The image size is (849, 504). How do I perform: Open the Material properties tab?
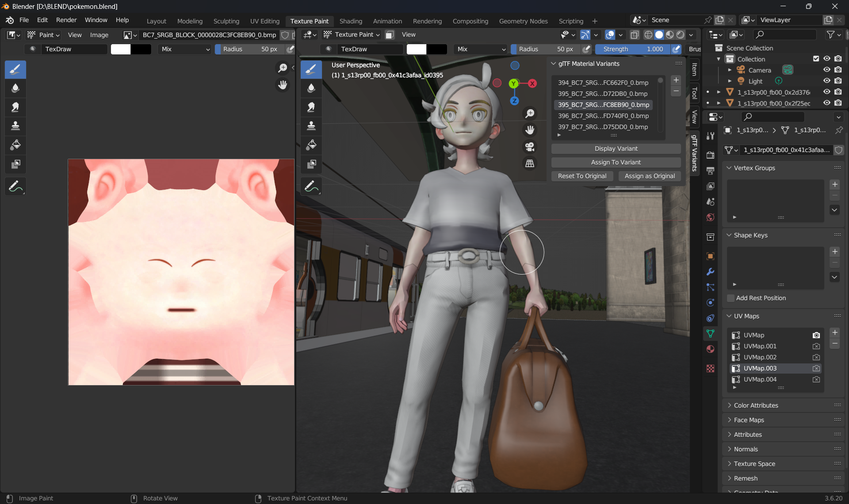(711, 349)
